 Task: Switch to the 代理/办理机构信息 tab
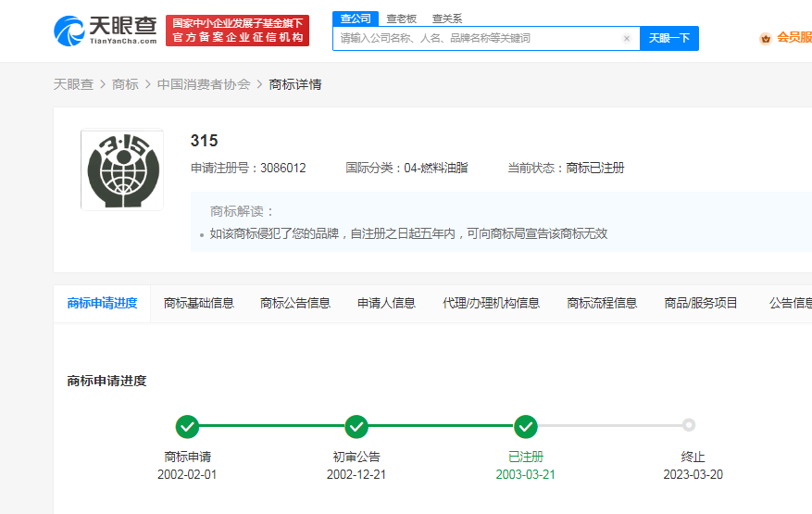491,303
